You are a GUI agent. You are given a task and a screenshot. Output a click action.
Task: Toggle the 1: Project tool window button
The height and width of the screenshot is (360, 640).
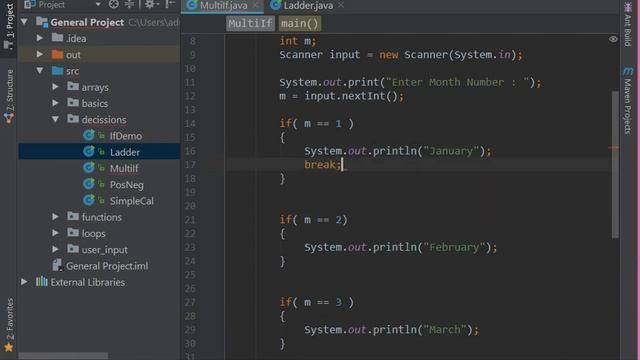pyautogui.click(x=9, y=27)
